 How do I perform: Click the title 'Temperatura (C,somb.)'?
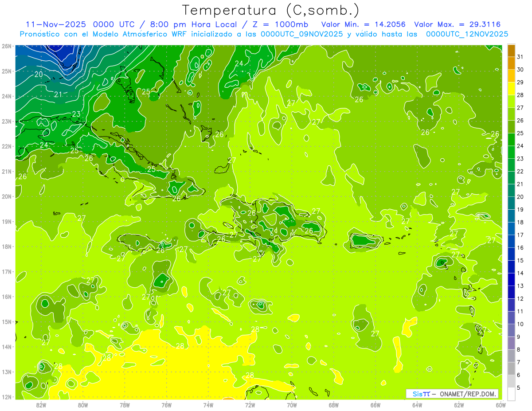click(x=270, y=10)
